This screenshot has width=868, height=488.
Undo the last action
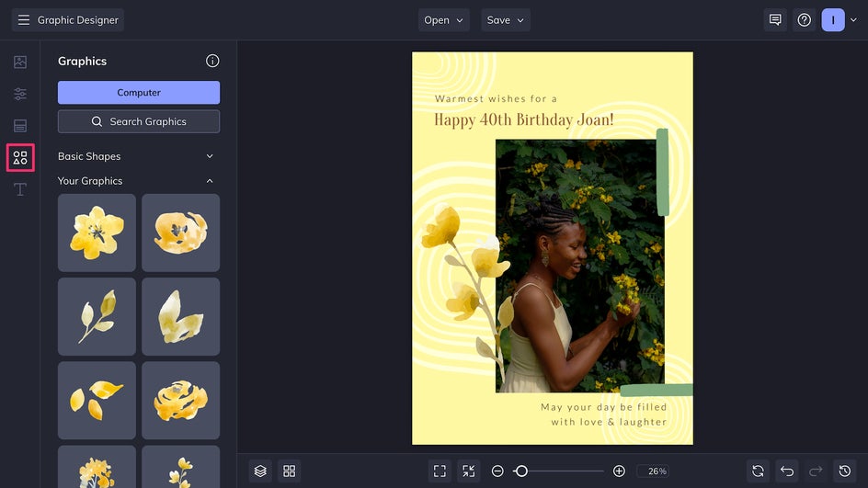(787, 471)
